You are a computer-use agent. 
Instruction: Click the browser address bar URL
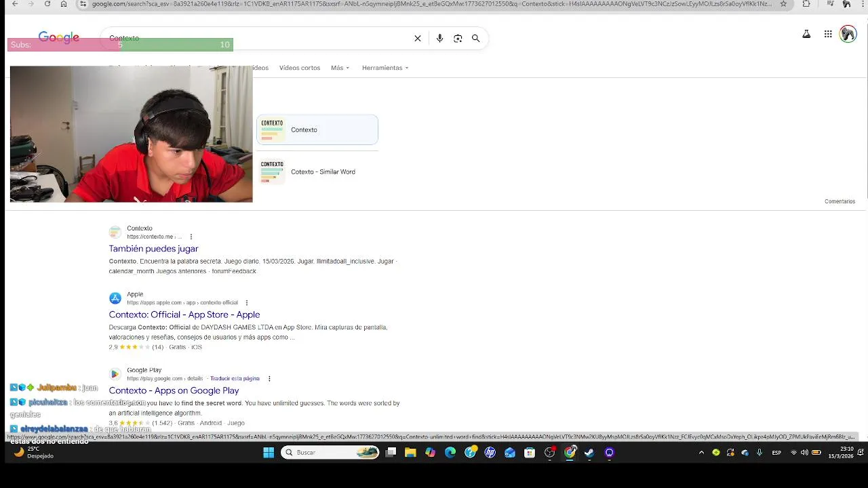tap(431, 4)
